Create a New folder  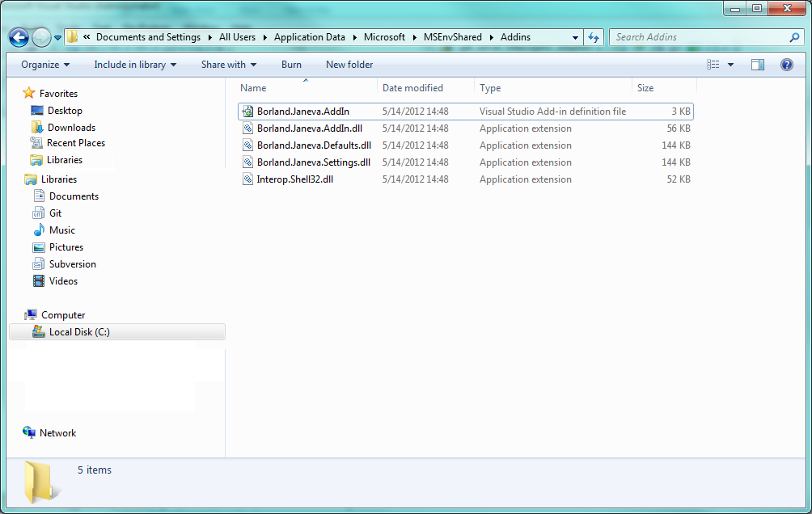pos(349,65)
